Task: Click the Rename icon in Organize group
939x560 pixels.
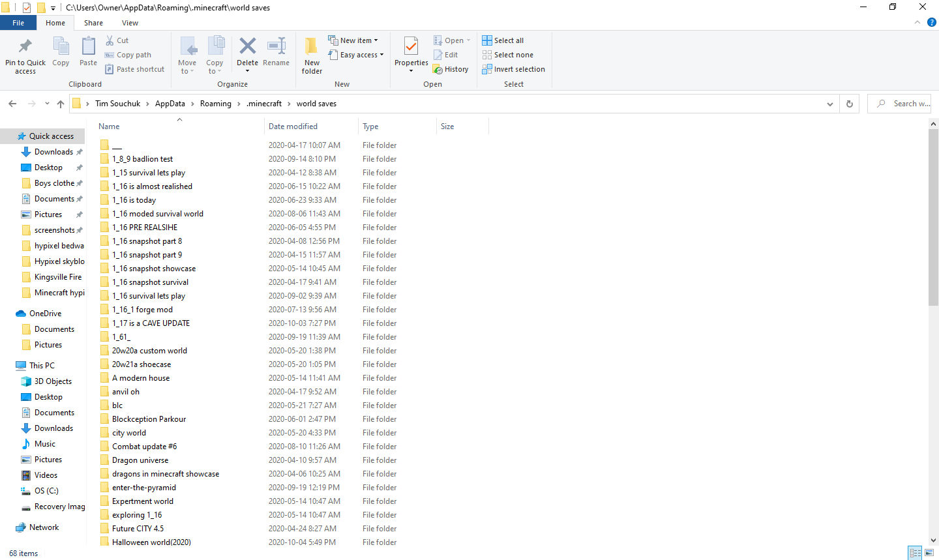Action: tap(276, 47)
